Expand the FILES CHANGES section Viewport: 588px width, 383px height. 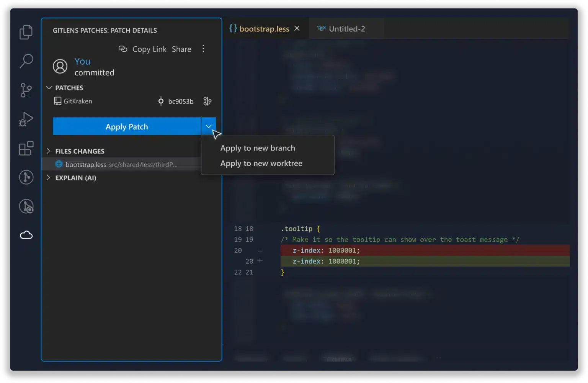click(49, 151)
